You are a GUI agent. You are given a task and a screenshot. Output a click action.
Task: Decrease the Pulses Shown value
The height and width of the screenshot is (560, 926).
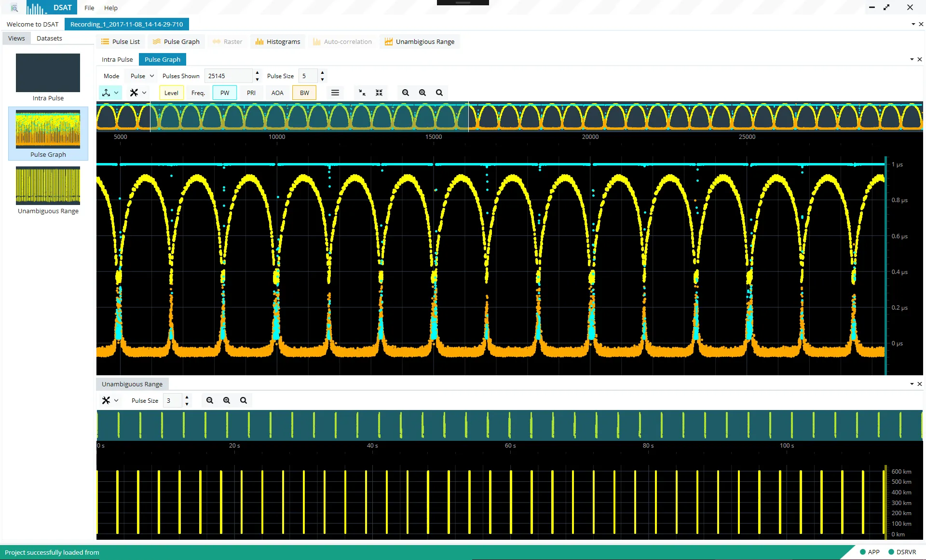point(257,79)
